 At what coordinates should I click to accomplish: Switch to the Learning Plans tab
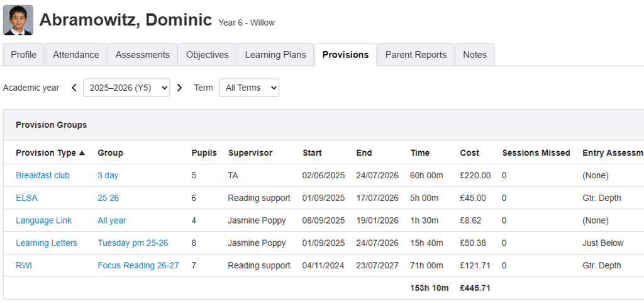[x=275, y=55]
